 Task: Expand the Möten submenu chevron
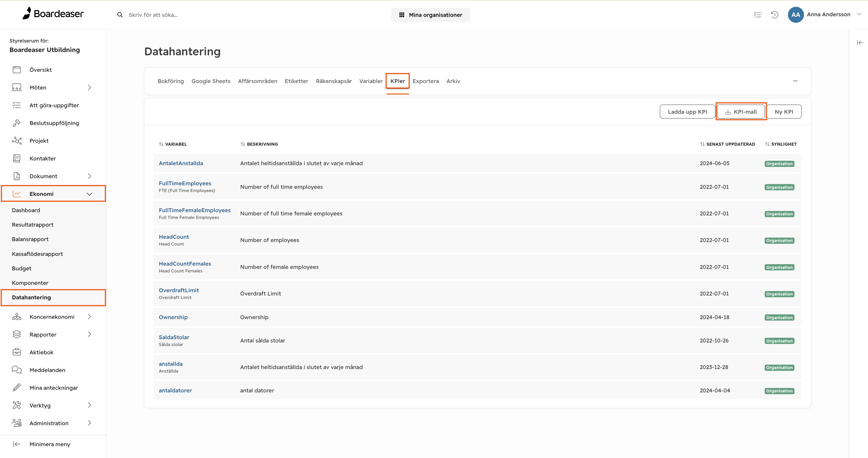[89, 88]
